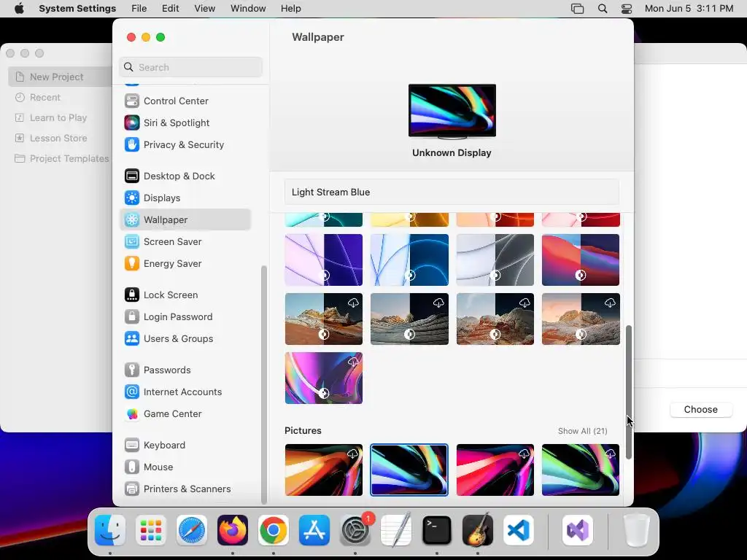747x560 pixels.
Task: Launch Firefox from the Dock
Action: point(233,531)
